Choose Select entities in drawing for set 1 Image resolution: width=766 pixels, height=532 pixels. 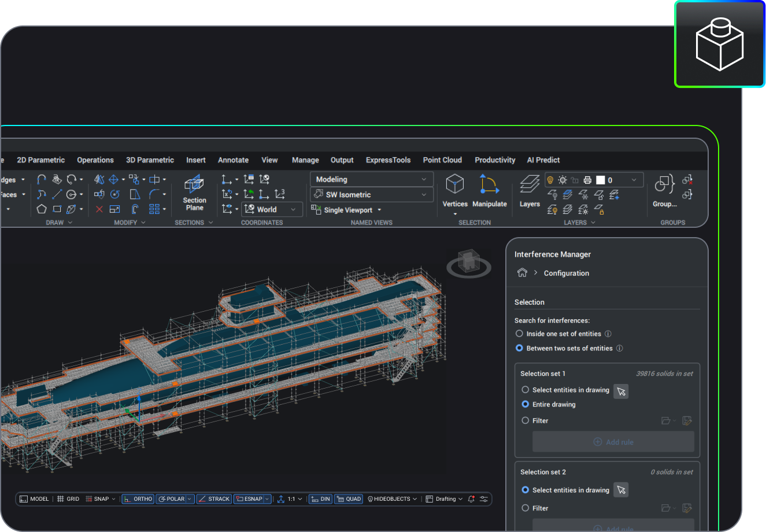[x=526, y=390]
